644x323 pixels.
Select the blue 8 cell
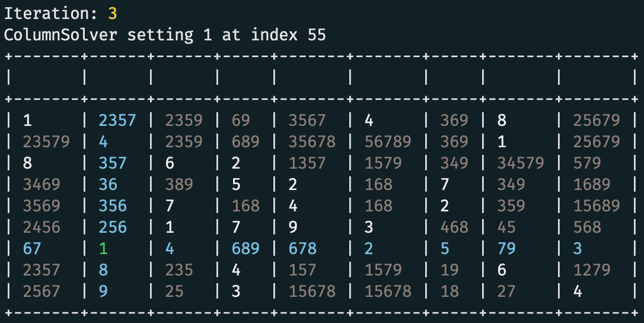[103, 270]
